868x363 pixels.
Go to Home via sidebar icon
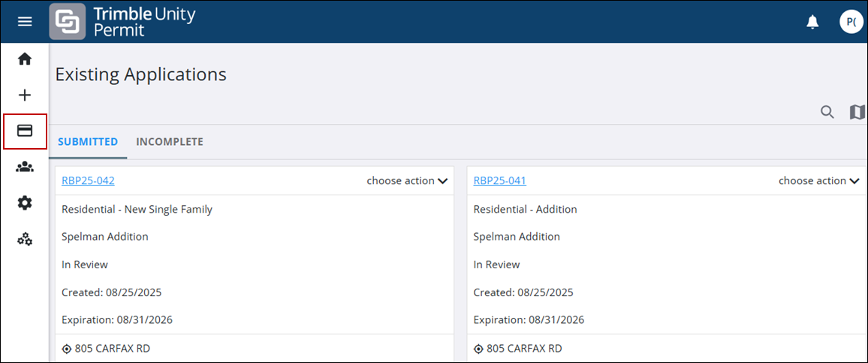25,59
